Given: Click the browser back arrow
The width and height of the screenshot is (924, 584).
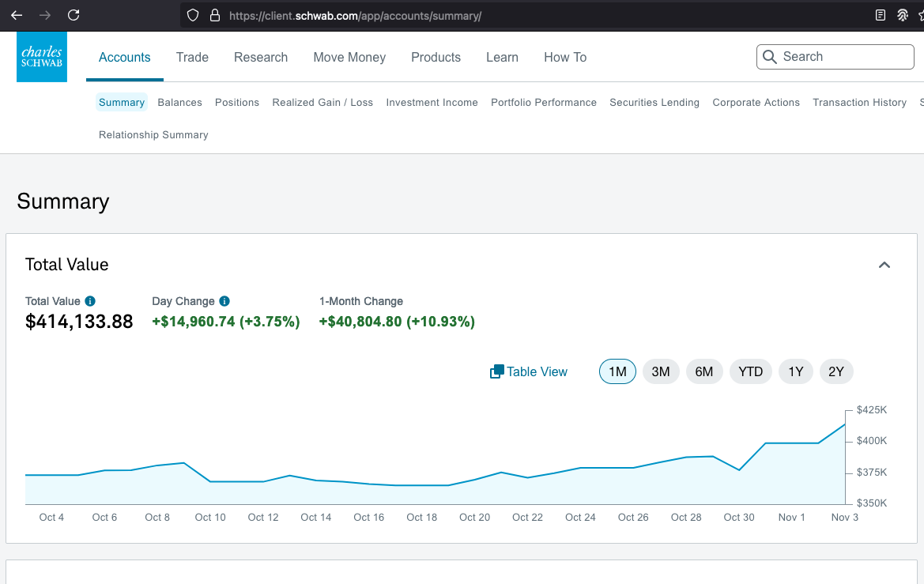Looking at the screenshot, I should [x=17, y=15].
